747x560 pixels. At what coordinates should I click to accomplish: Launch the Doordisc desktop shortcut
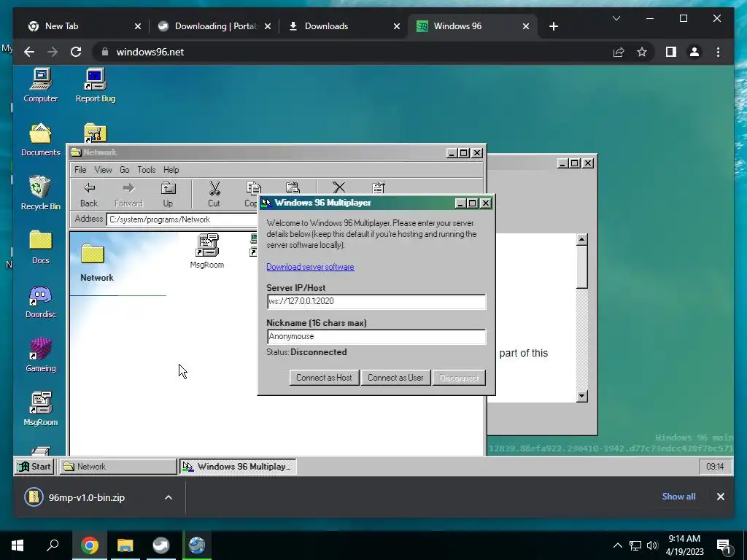pyautogui.click(x=41, y=301)
